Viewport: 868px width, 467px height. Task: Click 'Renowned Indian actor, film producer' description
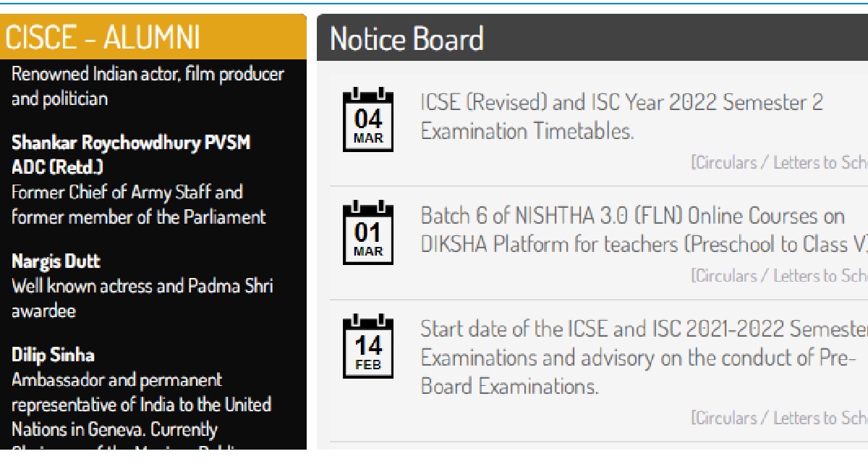point(148,74)
